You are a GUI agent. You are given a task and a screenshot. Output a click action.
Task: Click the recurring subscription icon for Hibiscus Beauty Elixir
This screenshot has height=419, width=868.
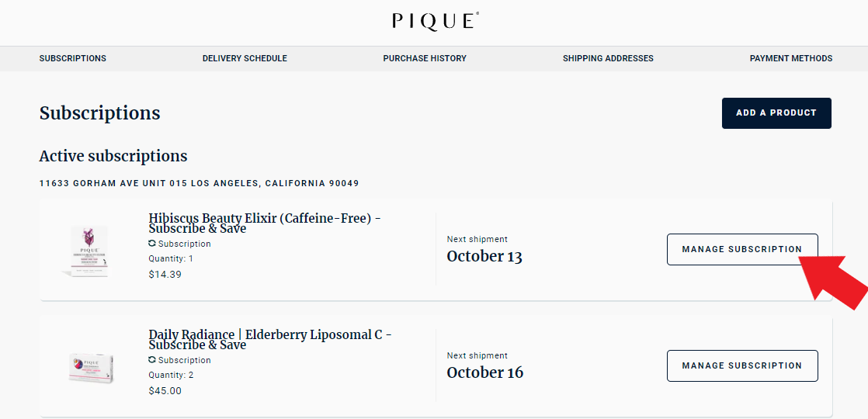coord(152,244)
